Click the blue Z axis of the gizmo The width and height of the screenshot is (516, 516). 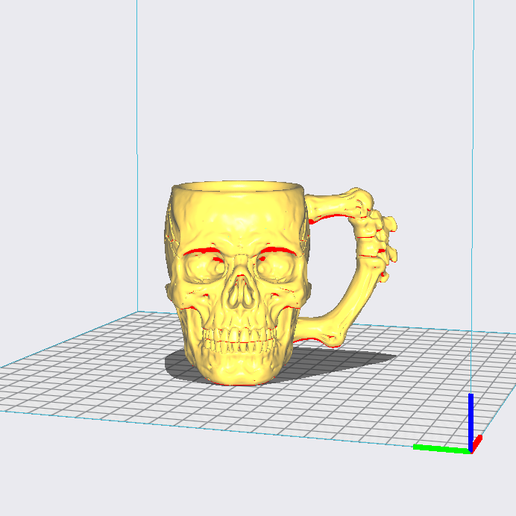tap(471, 422)
